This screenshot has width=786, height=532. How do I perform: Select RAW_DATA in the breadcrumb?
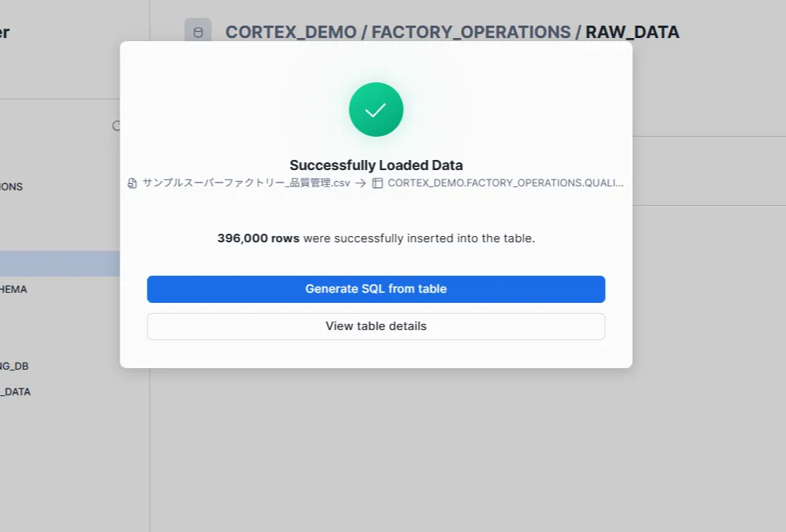[x=632, y=32]
